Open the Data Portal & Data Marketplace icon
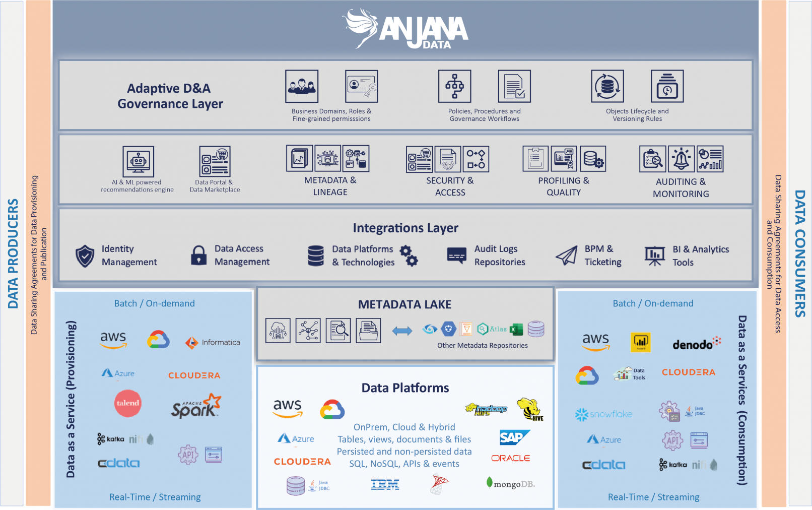 pos(215,161)
